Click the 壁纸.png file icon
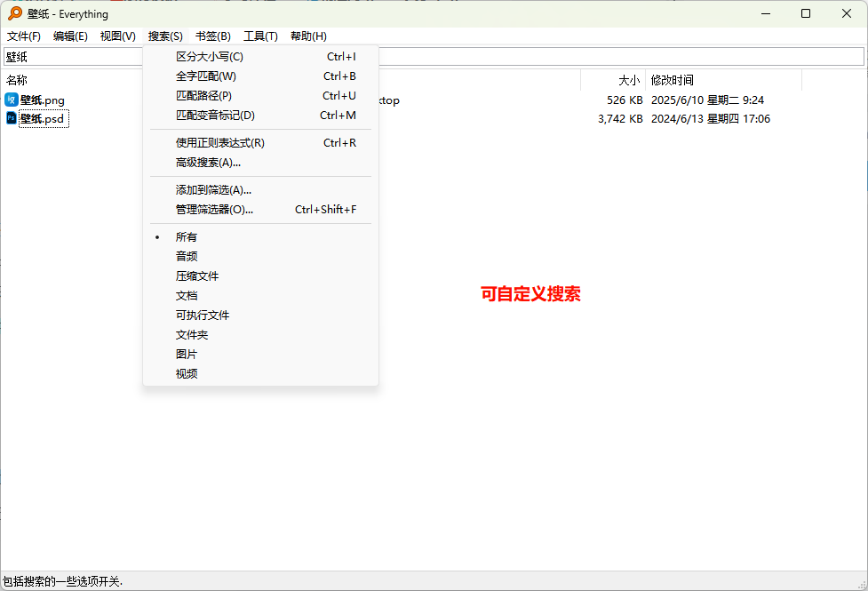Viewport: 868px width, 591px height. [x=12, y=100]
